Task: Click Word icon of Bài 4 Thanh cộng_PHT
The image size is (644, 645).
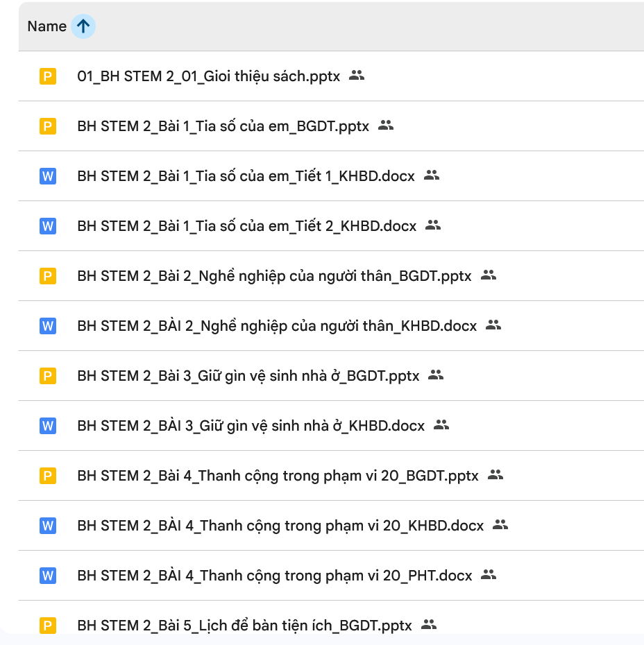Action: tap(47, 576)
